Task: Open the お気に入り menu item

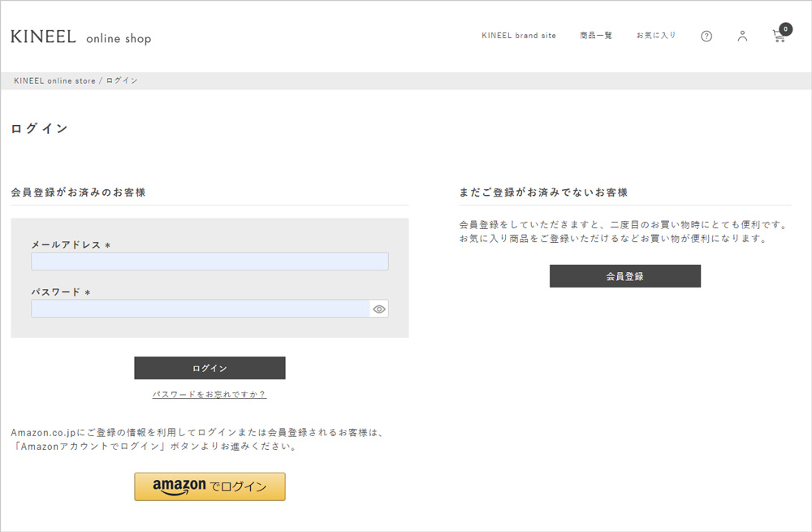Action: tap(656, 36)
